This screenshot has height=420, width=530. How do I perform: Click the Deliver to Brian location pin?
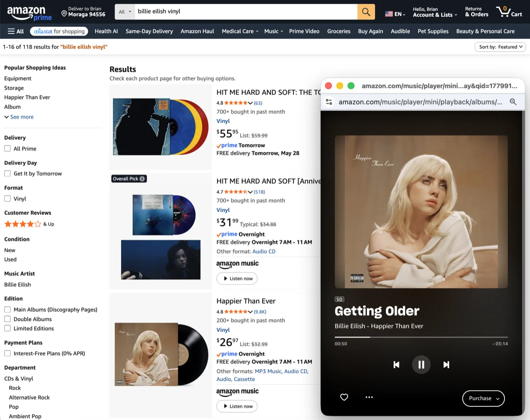coord(64,14)
